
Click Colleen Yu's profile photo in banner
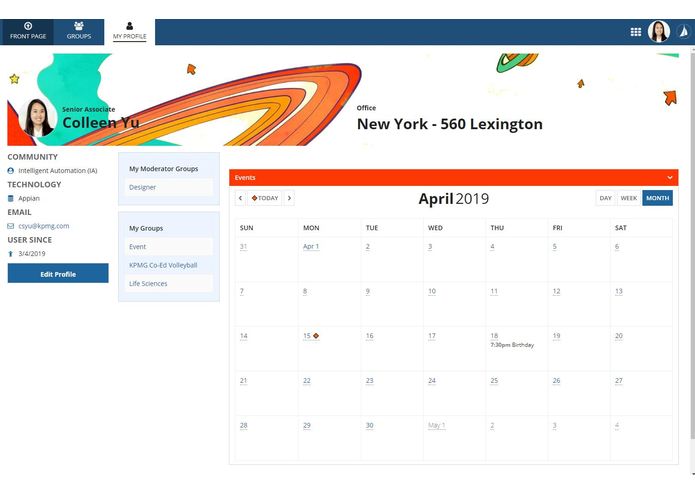(x=37, y=117)
